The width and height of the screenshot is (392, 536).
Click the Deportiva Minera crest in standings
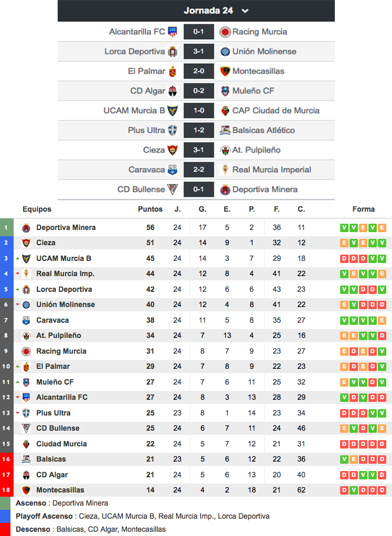click(x=26, y=228)
